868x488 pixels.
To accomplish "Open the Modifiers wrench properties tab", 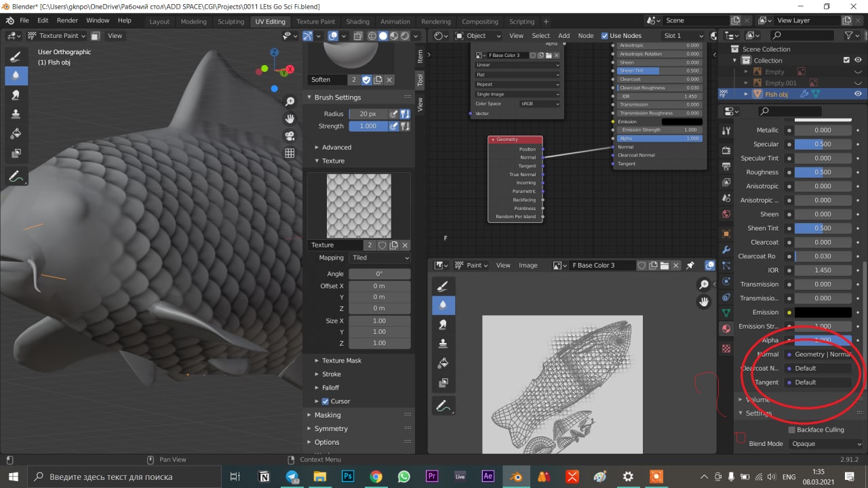I will [x=726, y=249].
